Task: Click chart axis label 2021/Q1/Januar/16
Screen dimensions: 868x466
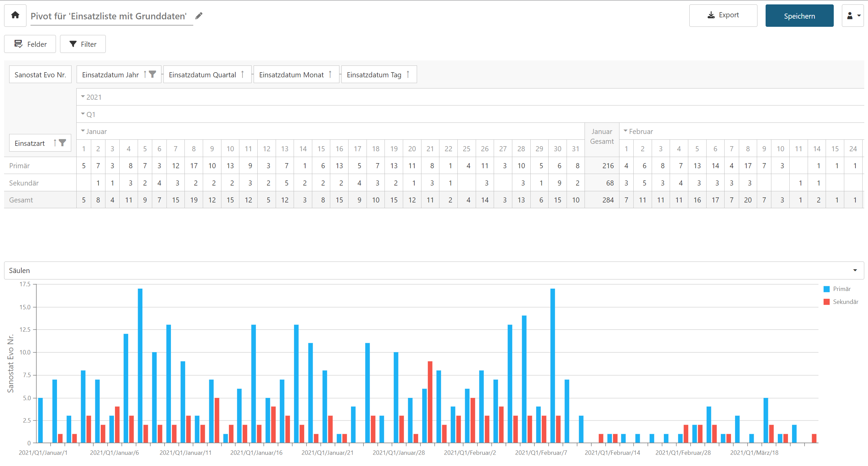Action: [256, 452]
